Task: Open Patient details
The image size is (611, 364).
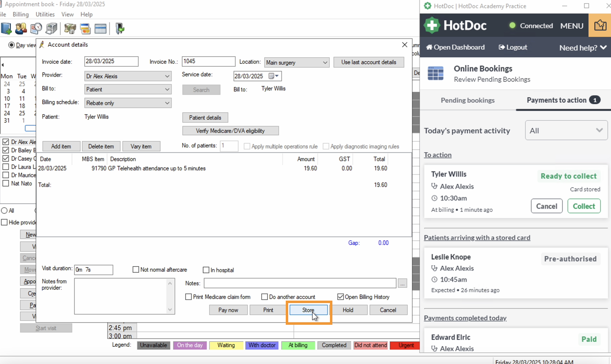Action: (205, 118)
